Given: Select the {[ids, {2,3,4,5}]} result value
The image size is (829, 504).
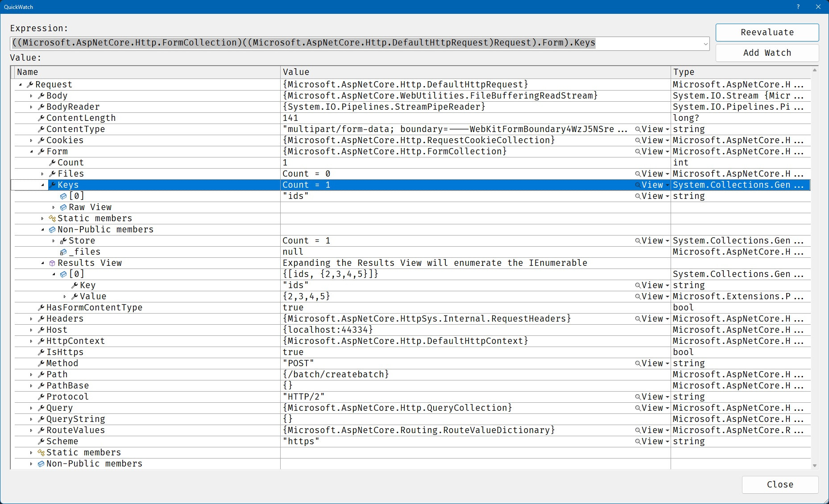Looking at the screenshot, I should [331, 274].
